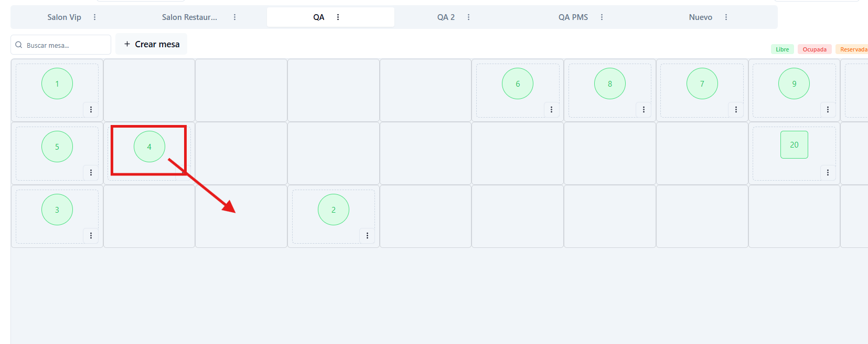The image size is (868, 344).
Task: Open options menu for table 20
Action: click(828, 172)
